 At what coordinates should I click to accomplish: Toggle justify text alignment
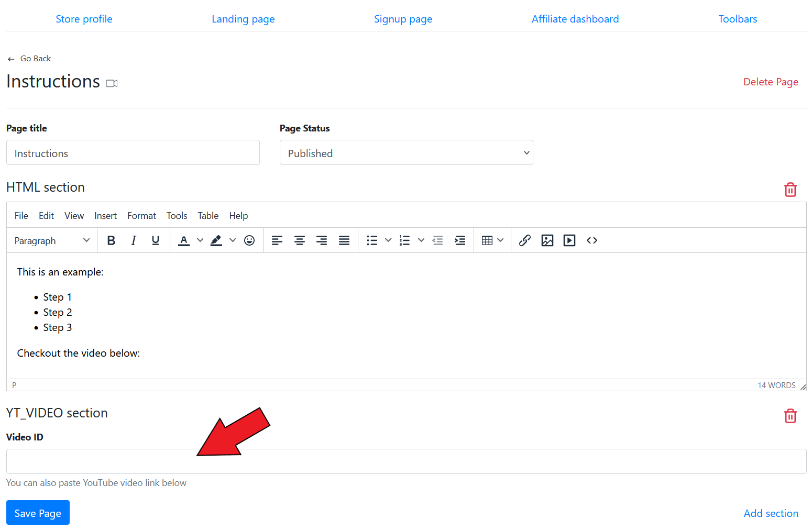[344, 240]
